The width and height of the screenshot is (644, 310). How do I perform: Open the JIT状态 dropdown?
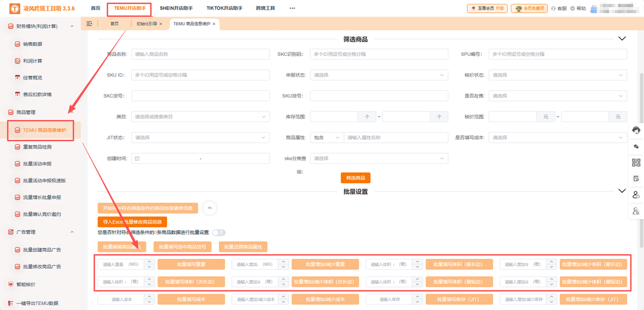(200, 137)
